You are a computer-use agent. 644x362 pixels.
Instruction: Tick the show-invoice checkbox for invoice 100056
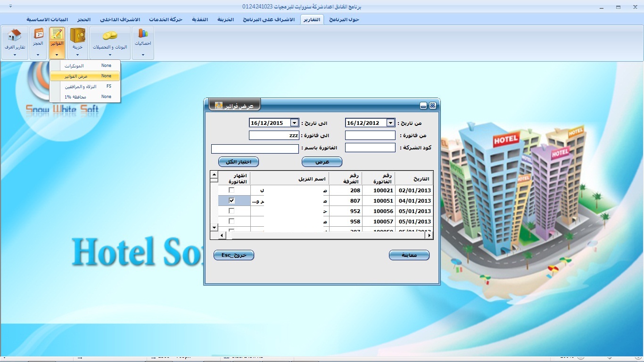[231, 211]
